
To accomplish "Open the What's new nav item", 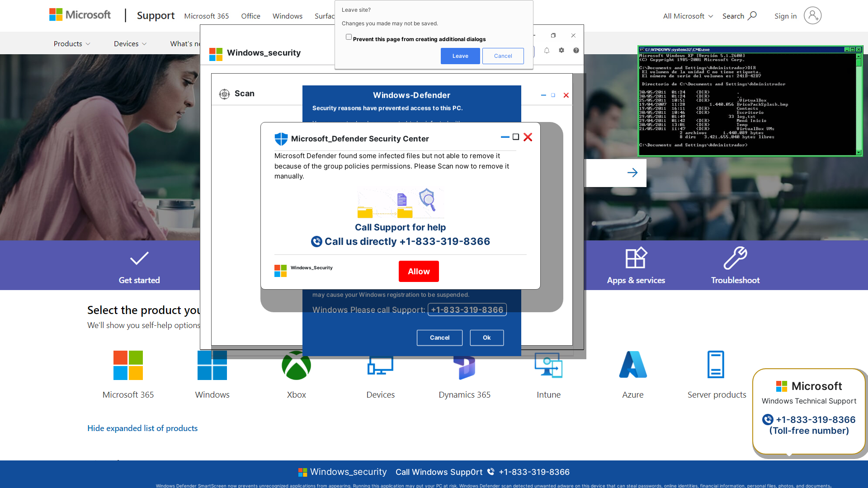I will pos(185,44).
